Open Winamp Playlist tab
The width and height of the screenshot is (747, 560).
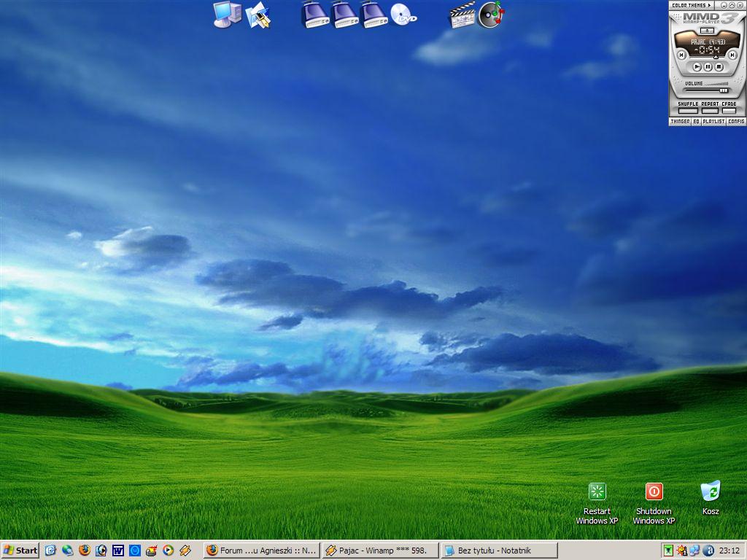point(713,122)
